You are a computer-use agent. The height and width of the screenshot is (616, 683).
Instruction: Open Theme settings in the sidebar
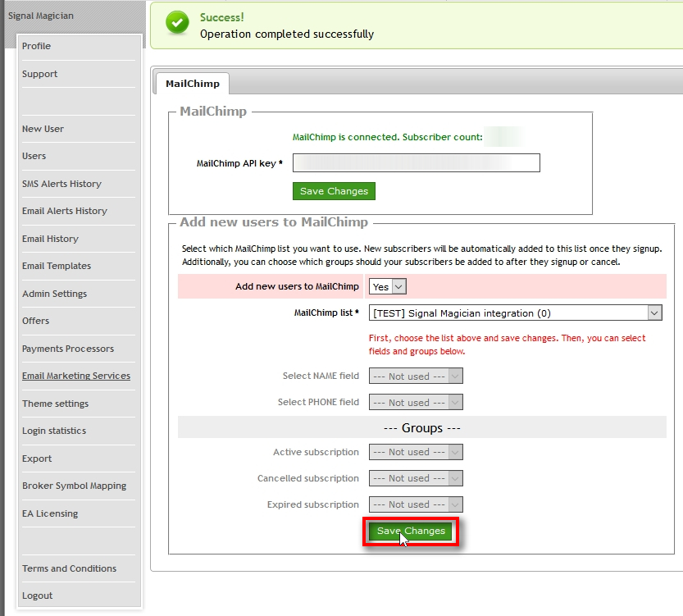[55, 404]
